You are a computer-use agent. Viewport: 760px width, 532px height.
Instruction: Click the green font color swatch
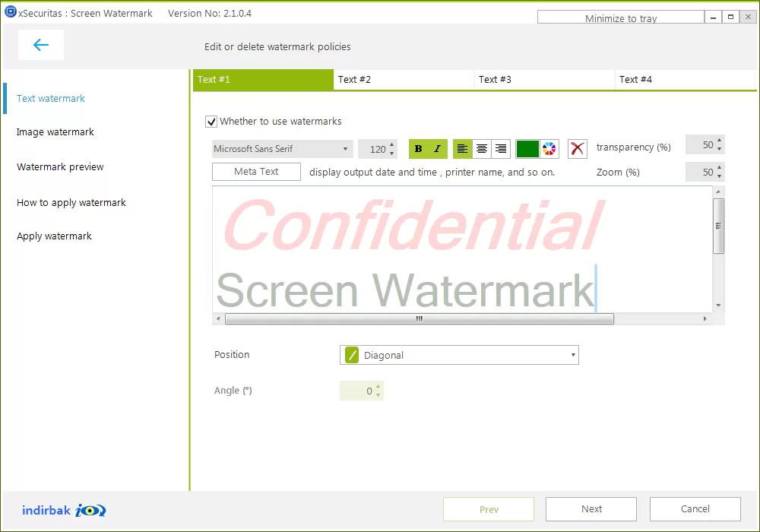pyautogui.click(x=528, y=149)
